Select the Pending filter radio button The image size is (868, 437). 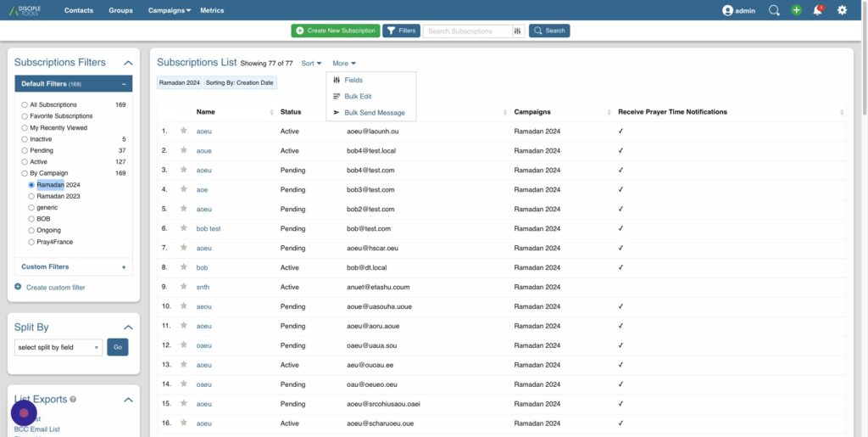click(25, 150)
